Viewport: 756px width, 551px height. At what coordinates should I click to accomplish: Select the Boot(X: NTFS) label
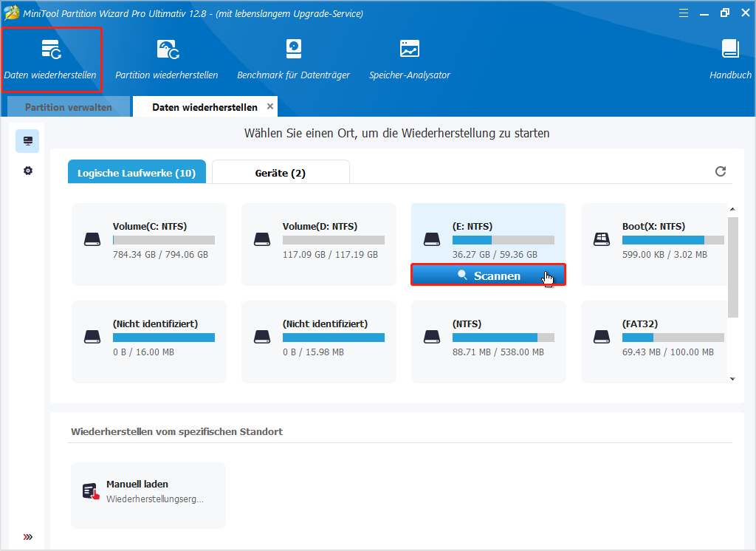pyautogui.click(x=653, y=226)
